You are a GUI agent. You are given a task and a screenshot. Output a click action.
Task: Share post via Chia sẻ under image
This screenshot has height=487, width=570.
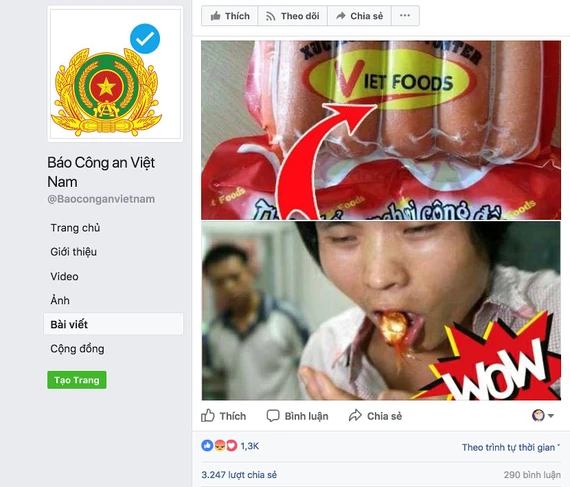pyautogui.click(x=376, y=416)
